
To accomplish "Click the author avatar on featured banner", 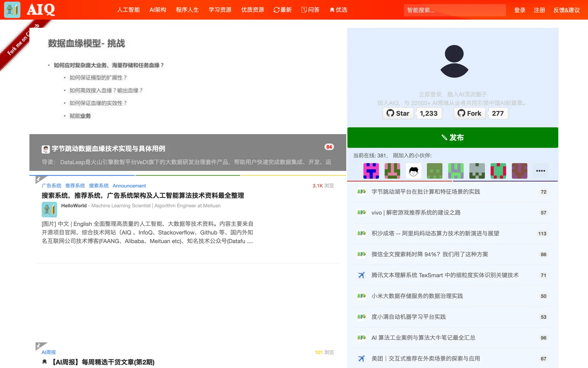I will pyautogui.click(x=46, y=149).
